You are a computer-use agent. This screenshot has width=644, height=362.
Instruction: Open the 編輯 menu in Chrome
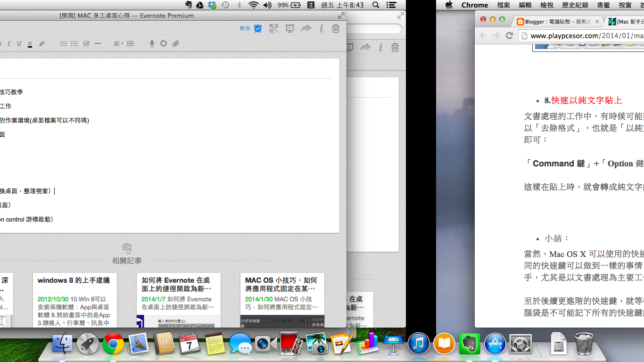[525, 5]
